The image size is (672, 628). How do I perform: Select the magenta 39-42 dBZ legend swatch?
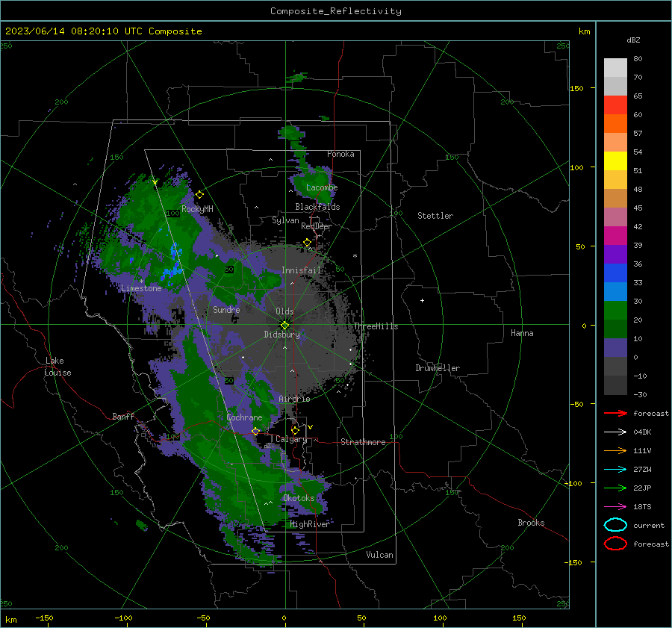click(615, 236)
